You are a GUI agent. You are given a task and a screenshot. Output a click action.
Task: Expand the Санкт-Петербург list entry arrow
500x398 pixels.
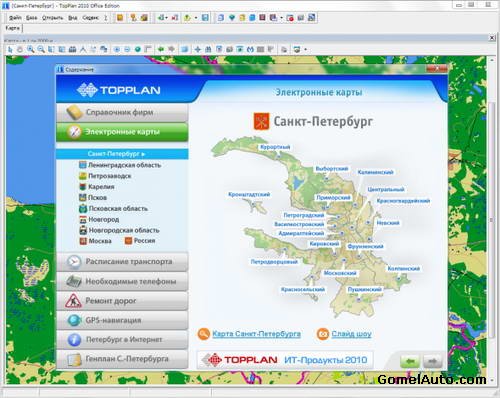pyautogui.click(x=143, y=154)
